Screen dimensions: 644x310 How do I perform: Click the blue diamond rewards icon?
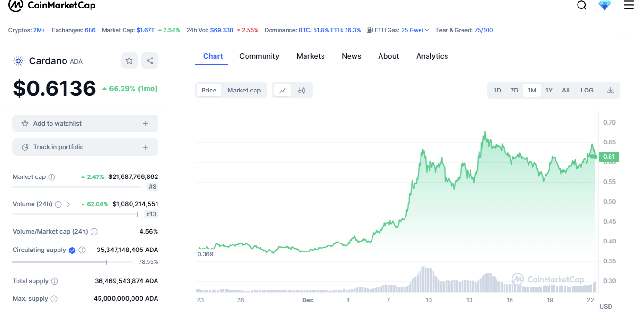point(604,5)
